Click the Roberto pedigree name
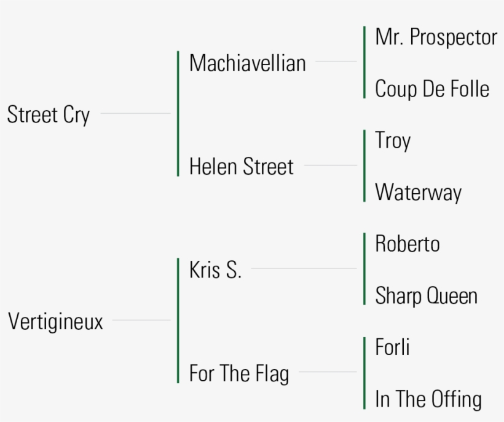The width and height of the screenshot is (504, 422). [x=407, y=244]
